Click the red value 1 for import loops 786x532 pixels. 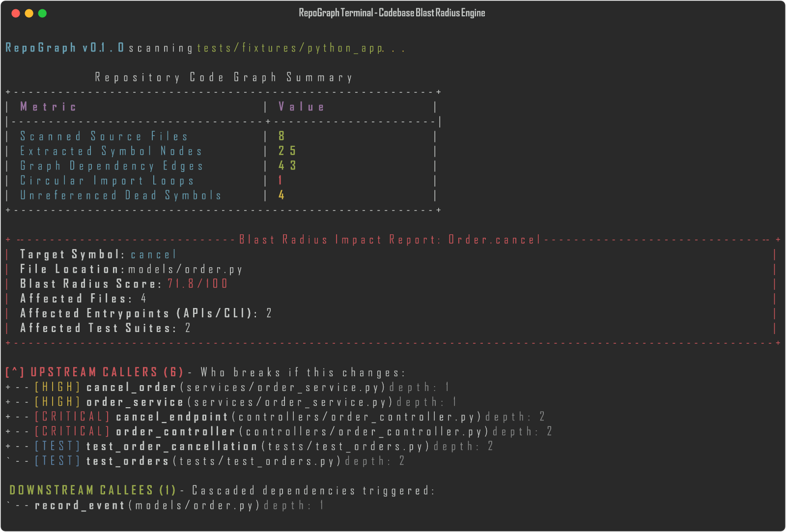point(280,180)
